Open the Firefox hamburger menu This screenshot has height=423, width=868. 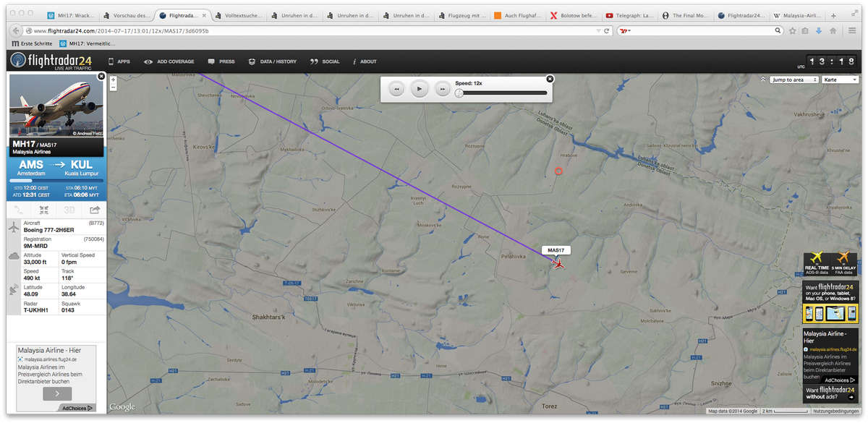click(854, 31)
